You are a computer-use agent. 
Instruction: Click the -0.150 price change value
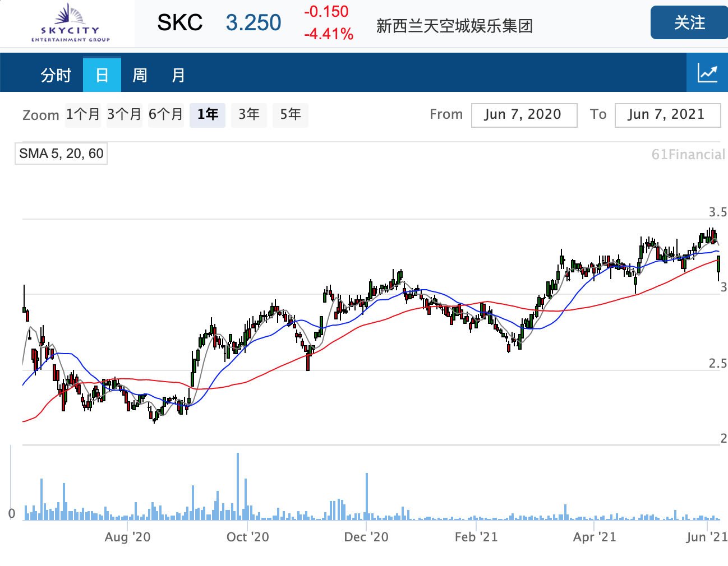pyautogui.click(x=326, y=12)
